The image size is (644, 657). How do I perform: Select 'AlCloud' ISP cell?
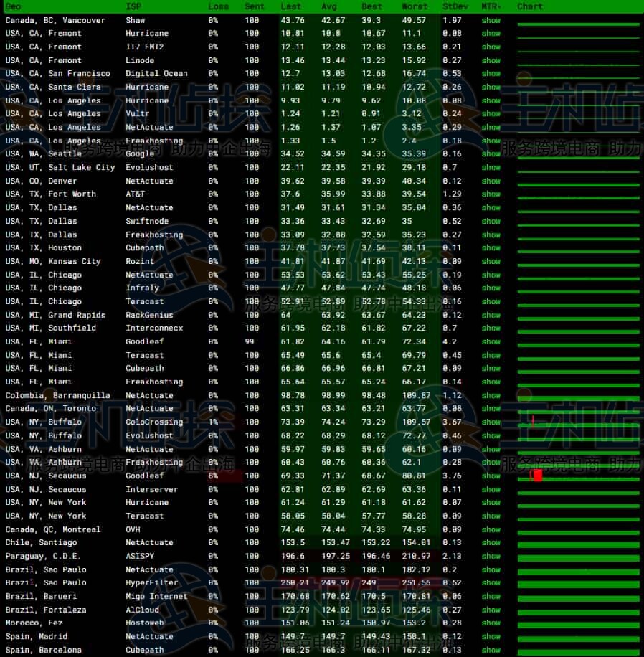pyautogui.click(x=143, y=610)
